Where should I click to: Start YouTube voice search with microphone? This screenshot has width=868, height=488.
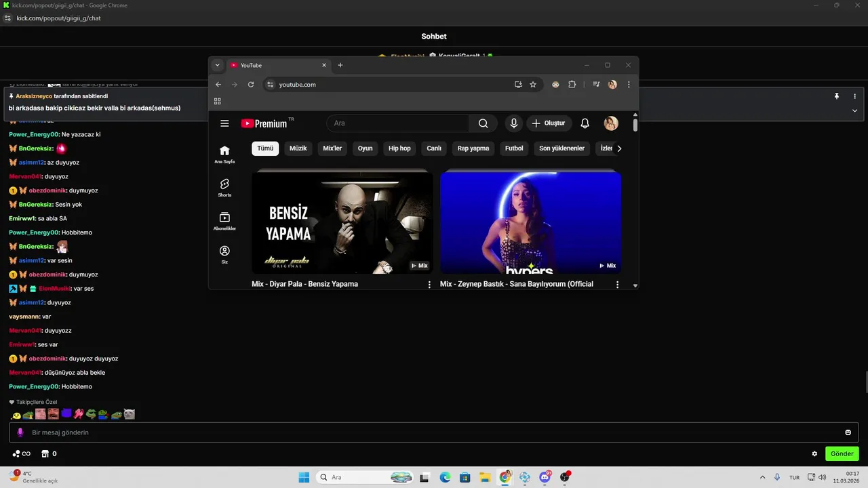pyautogui.click(x=514, y=123)
